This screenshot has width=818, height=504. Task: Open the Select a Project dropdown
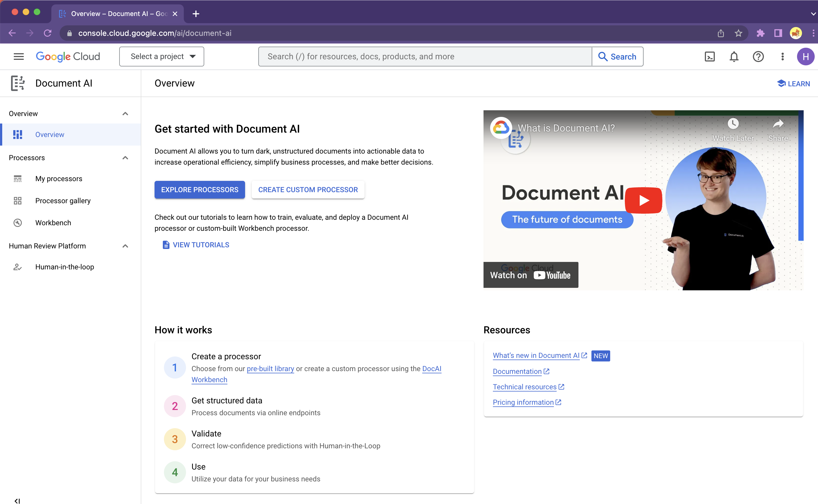(161, 57)
